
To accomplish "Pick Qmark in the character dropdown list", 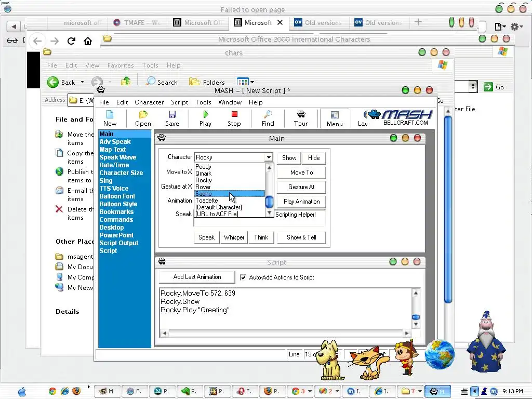I will click(x=229, y=174).
